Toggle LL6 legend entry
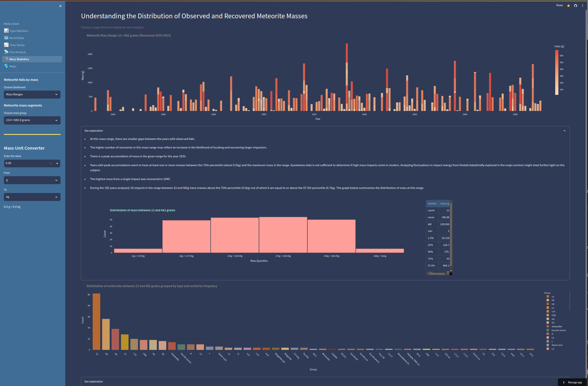The height and width of the screenshot is (386, 588). pyautogui.click(x=551, y=311)
